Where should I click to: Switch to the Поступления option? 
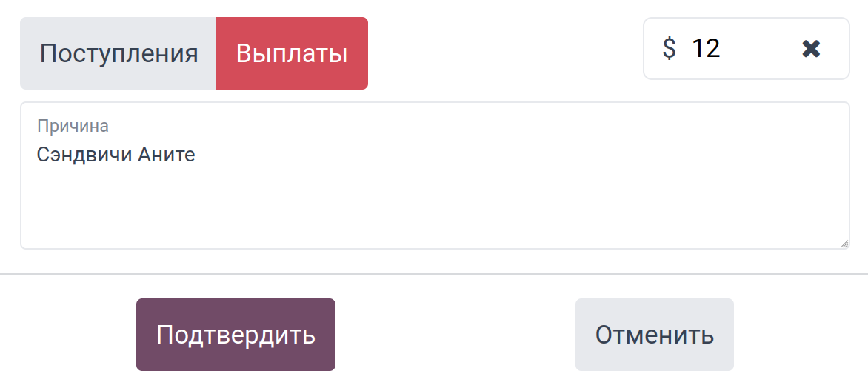(118, 53)
